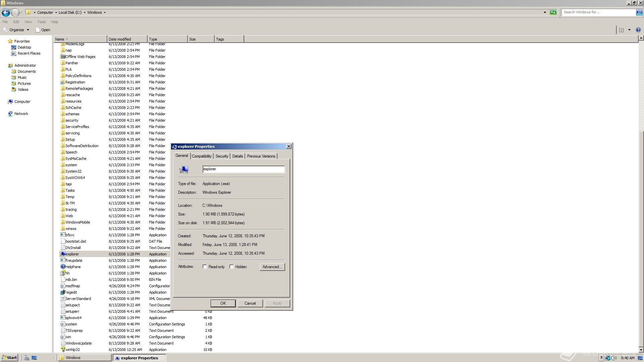Expand the Windows breadcrumb arrow
The height and width of the screenshot is (362, 644).
pos(105,12)
